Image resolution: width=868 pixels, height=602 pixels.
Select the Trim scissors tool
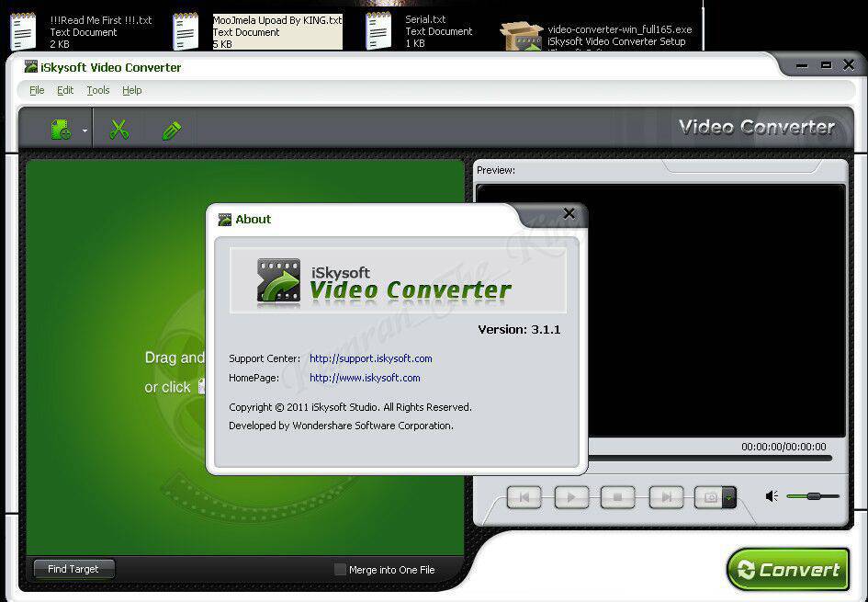[x=119, y=131]
